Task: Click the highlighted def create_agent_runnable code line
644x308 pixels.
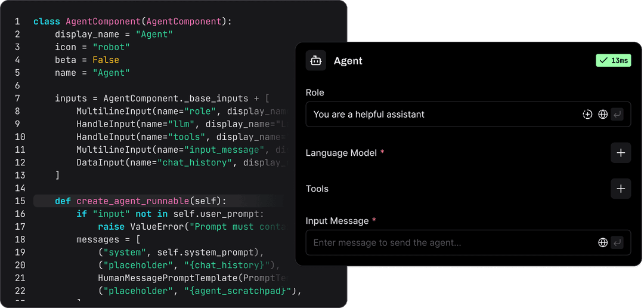Action: pos(158,201)
